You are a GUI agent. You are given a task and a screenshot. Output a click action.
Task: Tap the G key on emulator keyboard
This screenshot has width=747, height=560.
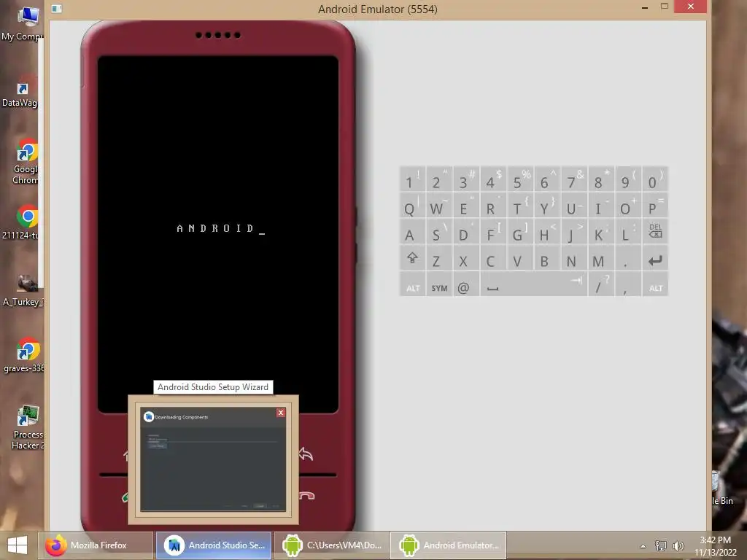tap(520, 232)
